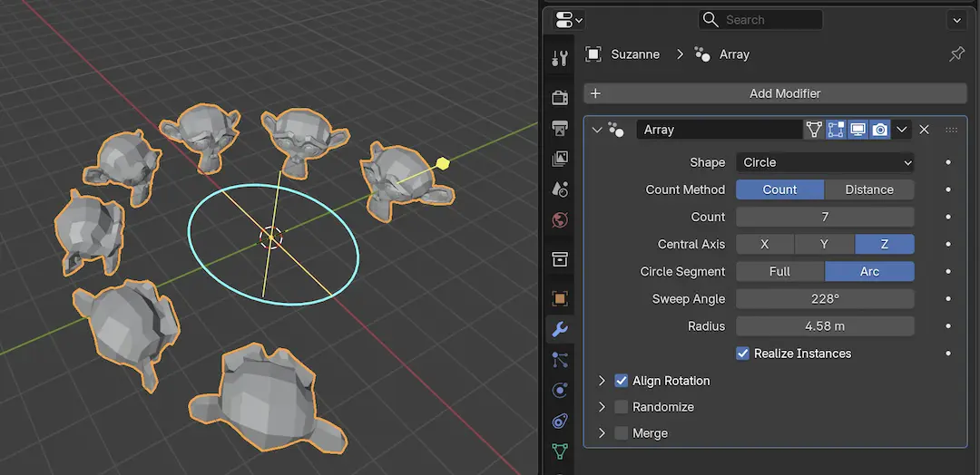This screenshot has height=475, width=980.
Task: Open the Particles properties tab
Action: 560,360
